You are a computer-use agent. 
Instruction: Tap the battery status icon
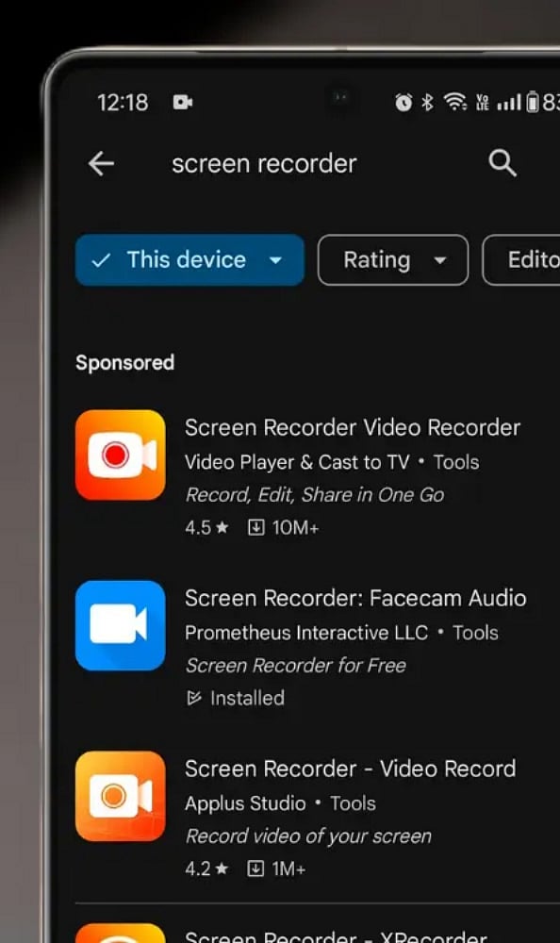[x=533, y=102]
